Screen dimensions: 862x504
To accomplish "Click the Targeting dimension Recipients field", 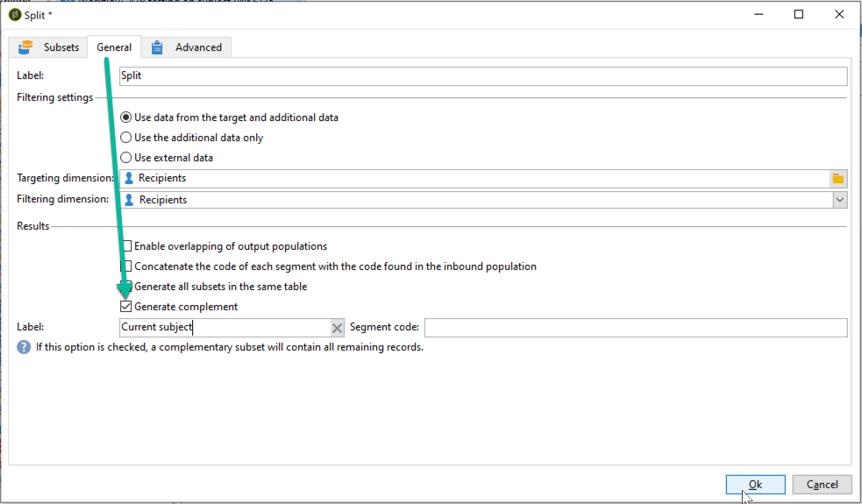I will [x=474, y=178].
